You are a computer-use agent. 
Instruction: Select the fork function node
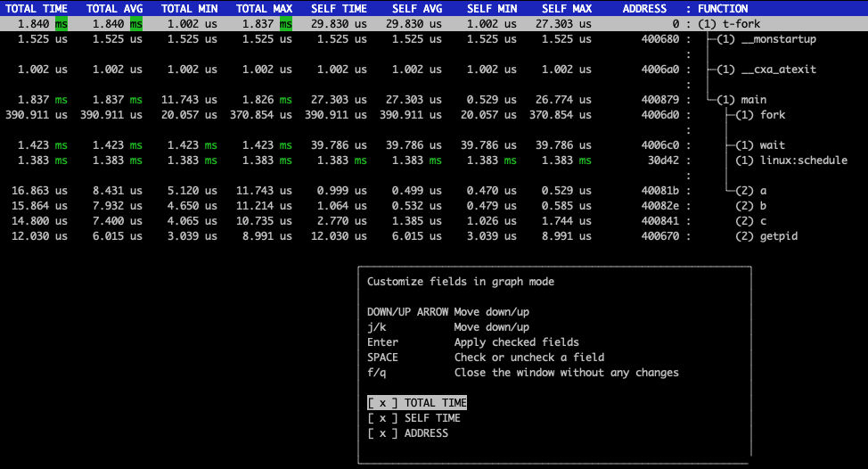point(760,115)
